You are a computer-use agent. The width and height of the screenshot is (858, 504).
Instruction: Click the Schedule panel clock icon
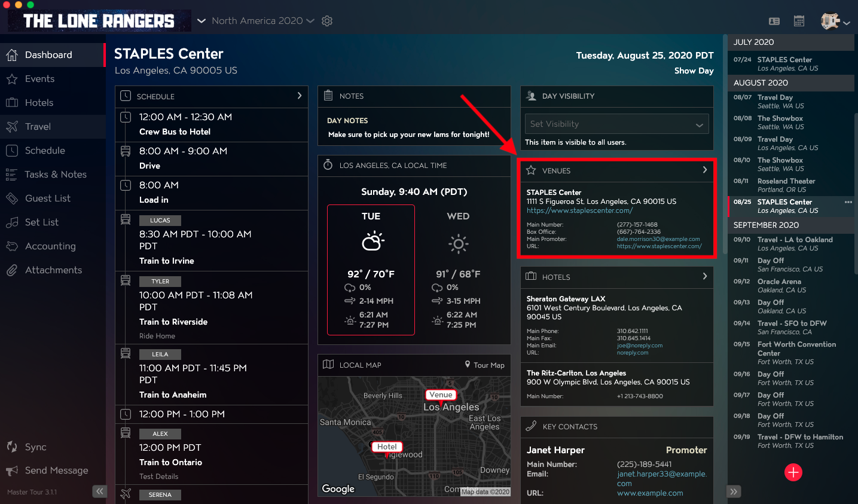pos(126,96)
